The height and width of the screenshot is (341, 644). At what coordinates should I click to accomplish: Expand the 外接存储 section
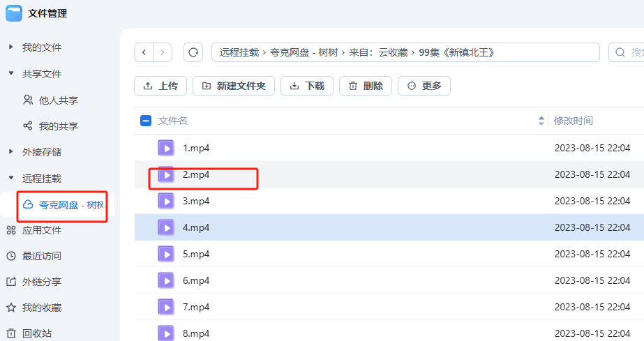pyautogui.click(x=10, y=151)
